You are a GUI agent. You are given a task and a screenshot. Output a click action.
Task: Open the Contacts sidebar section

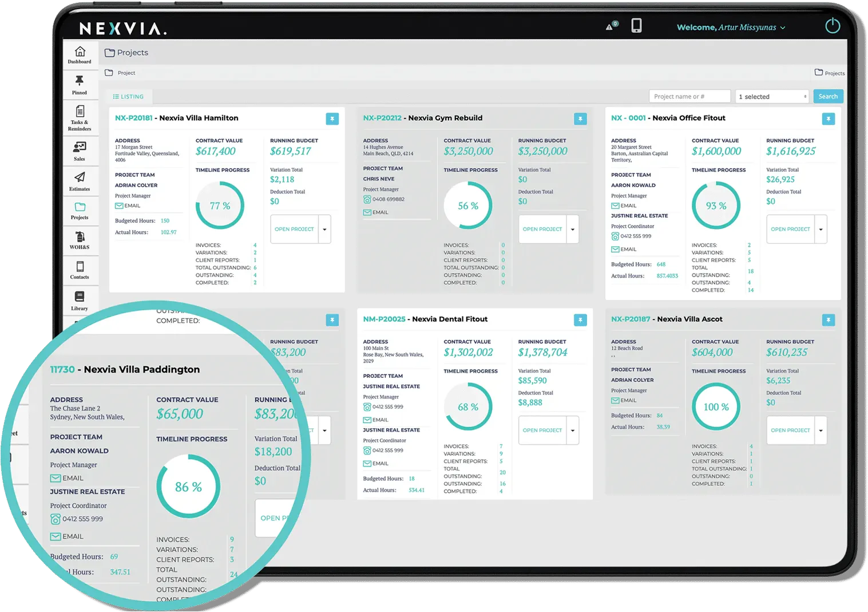point(80,270)
